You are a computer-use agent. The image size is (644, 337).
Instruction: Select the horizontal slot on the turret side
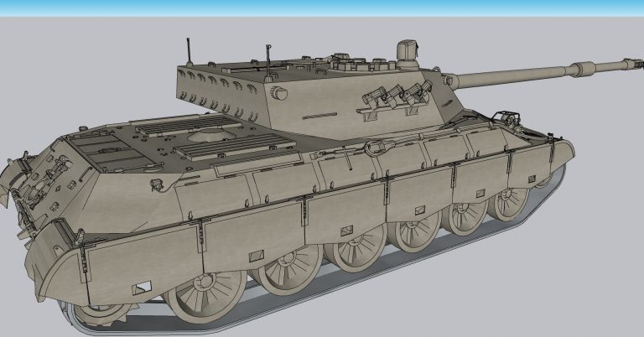pyautogui.click(x=319, y=117)
